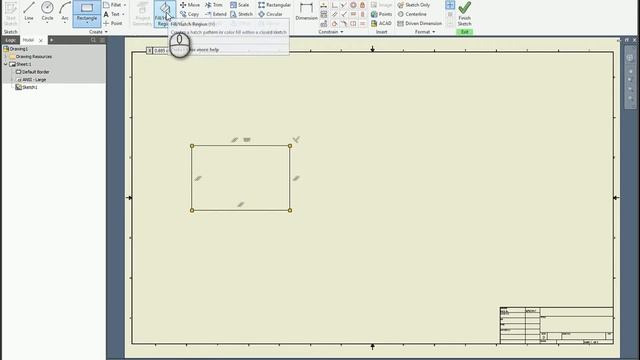This screenshot has width=640, height=360.
Task: Switch to the Model browser tab
Action: tap(28, 40)
